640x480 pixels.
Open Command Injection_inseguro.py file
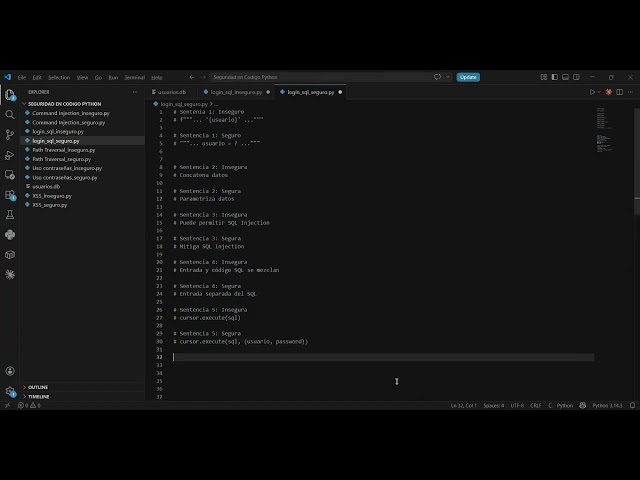(x=71, y=113)
